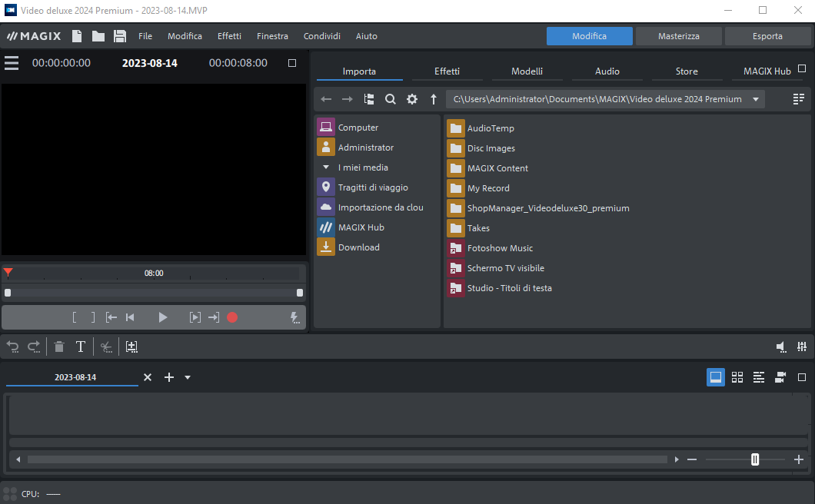Viewport: 815px width, 504px height.
Task: Go back in the media browser
Action: pyautogui.click(x=326, y=99)
